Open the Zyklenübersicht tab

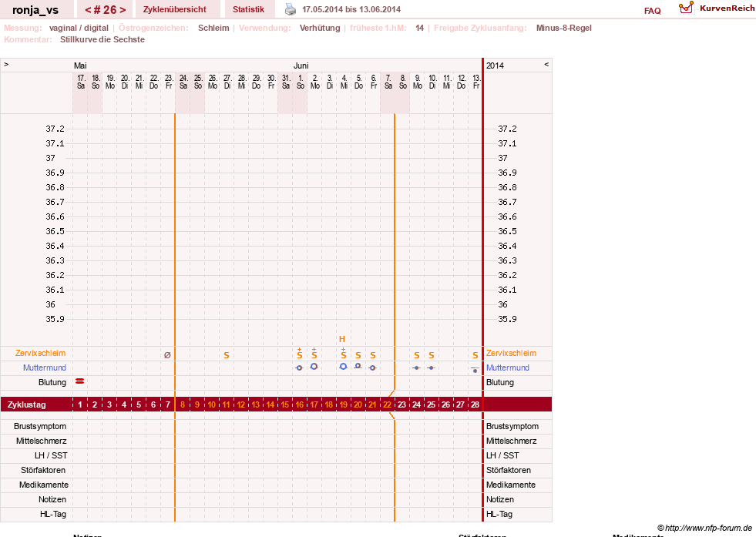[x=174, y=9]
